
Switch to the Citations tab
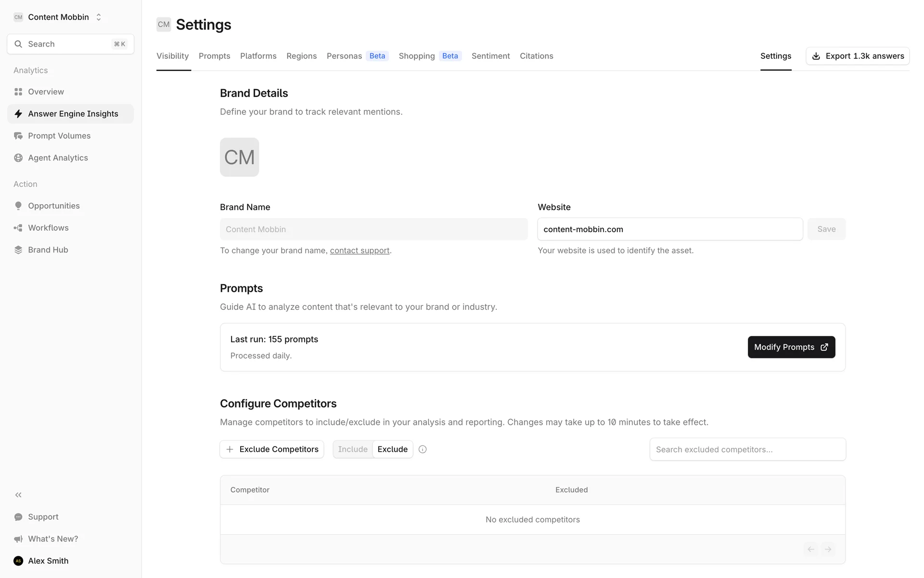coord(536,56)
